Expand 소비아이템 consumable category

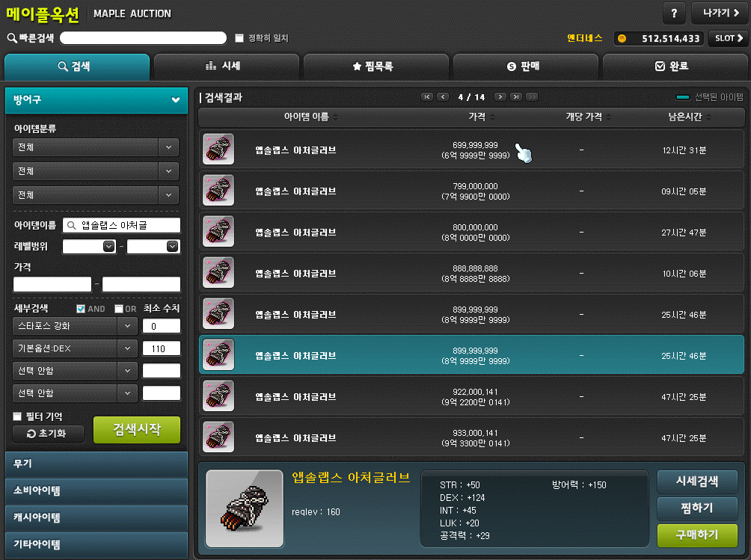[96, 490]
